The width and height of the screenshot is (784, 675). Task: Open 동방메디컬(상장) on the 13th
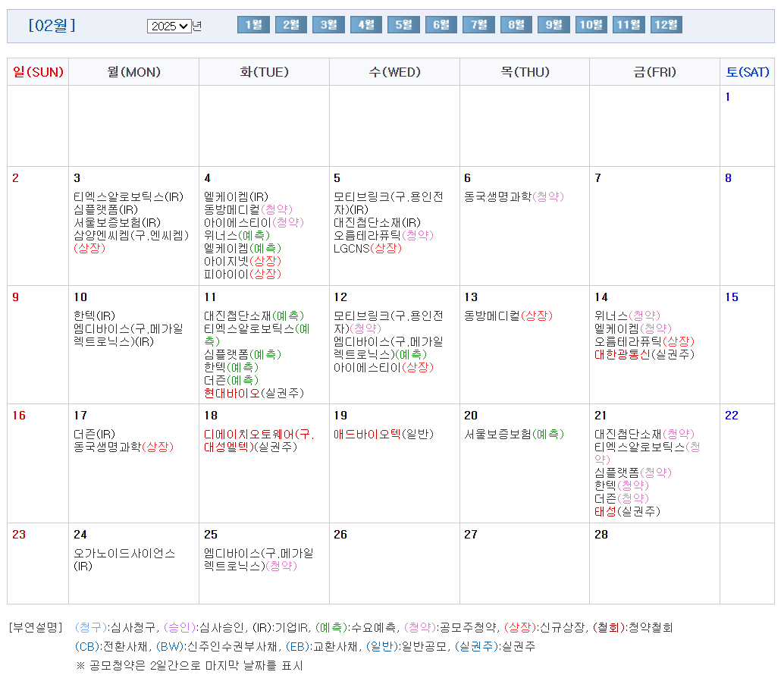(508, 316)
